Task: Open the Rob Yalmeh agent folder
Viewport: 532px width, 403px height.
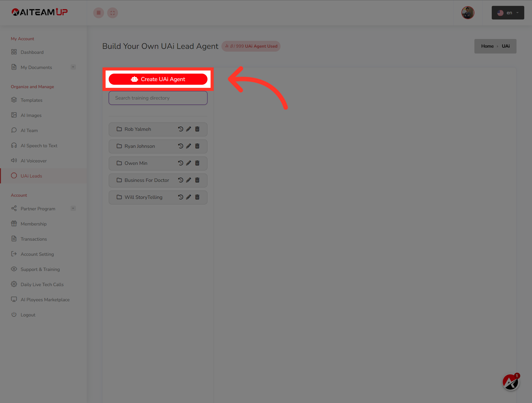Action: 138,129
